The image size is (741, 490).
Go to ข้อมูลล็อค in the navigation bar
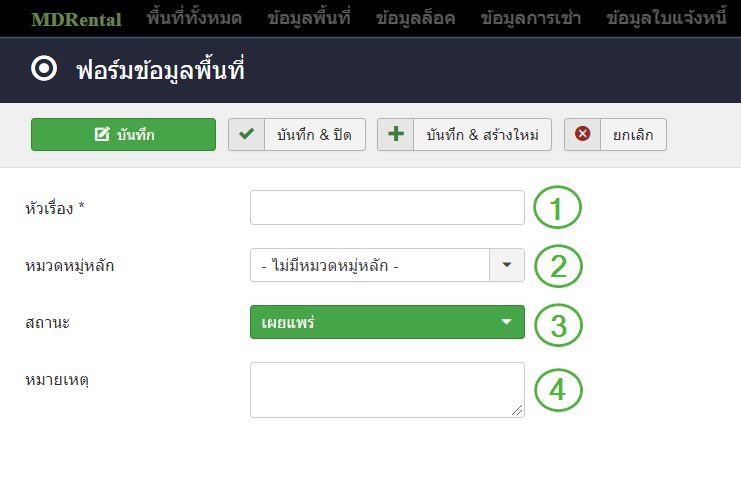[x=415, y=18]
